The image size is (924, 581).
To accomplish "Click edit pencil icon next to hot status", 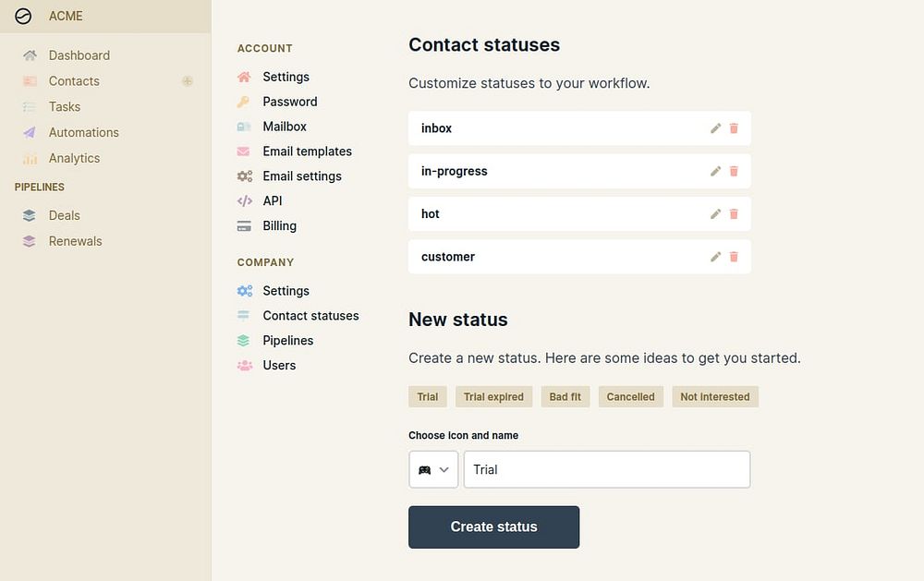I will pyautogui.click(x=715, y=213).
